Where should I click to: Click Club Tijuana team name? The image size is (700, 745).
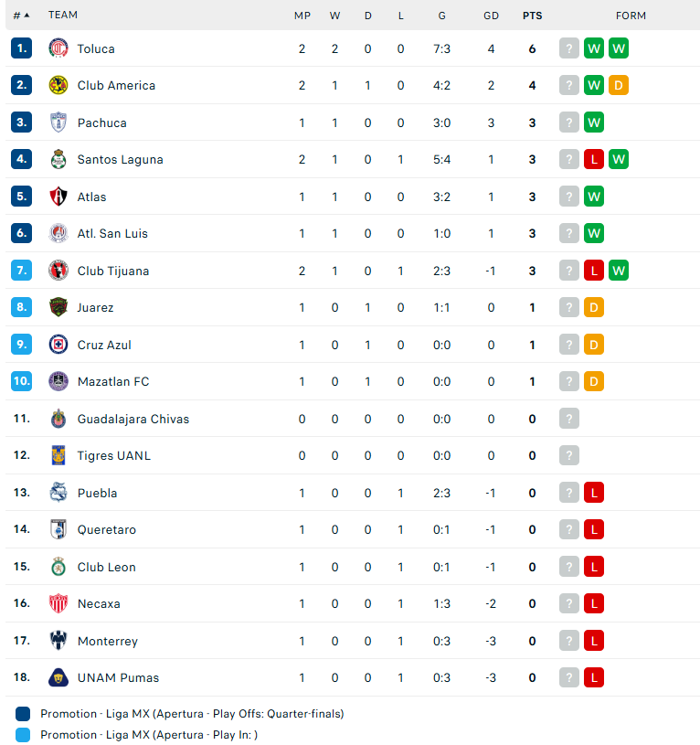coord(113,271)
